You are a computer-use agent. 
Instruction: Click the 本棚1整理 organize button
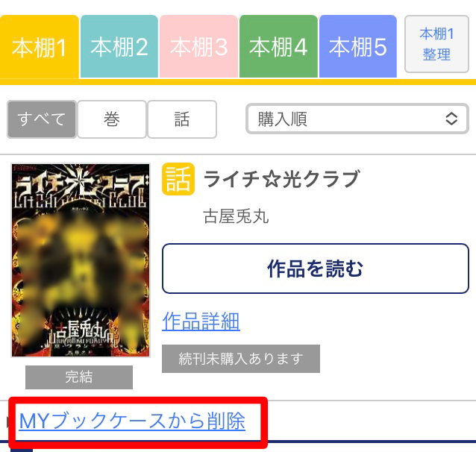pos(437,44)
